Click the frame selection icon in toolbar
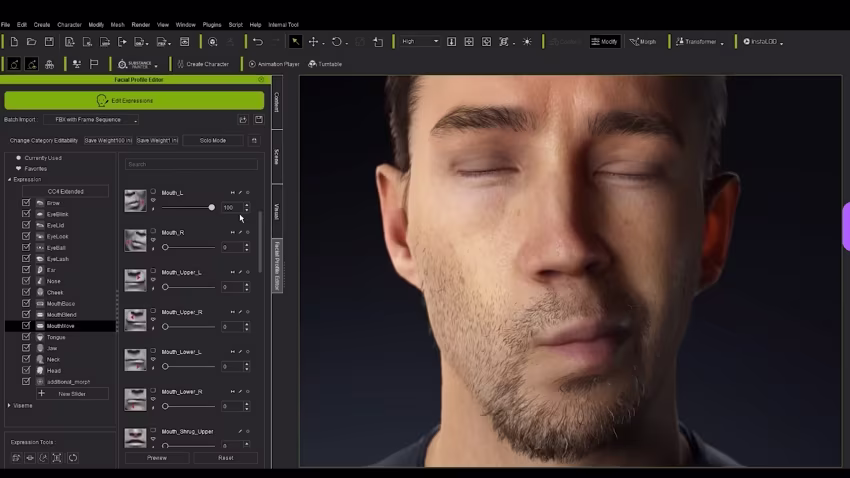Viewport: 850px width, 478px height. point(504,42)
